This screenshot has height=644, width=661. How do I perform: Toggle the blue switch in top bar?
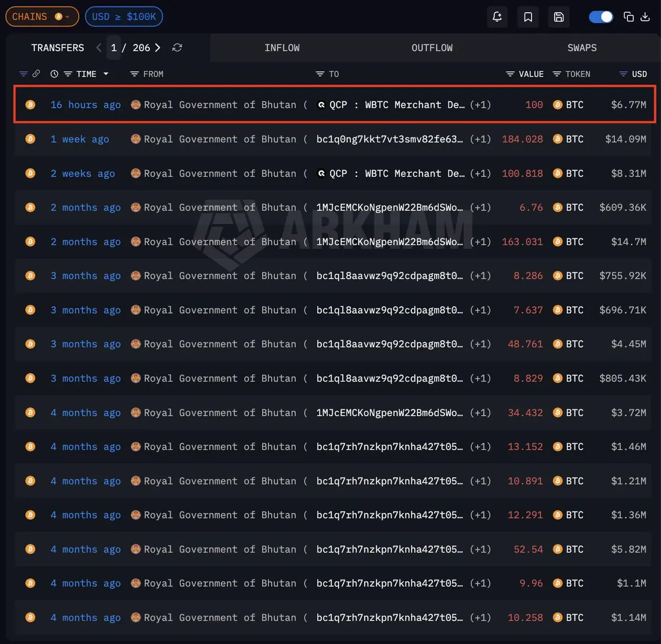pyautogui.click(x=601, y=17)
